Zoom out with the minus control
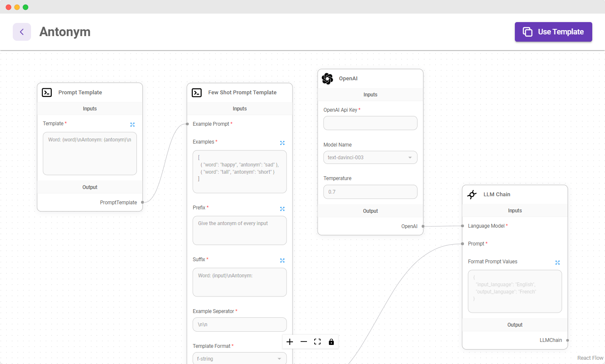 tap(304, 342)
